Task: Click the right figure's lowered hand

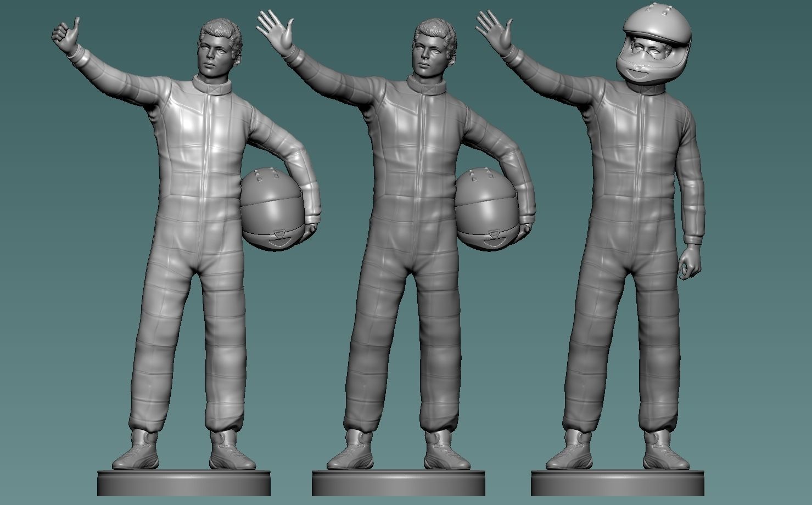Action: [690, 262]
